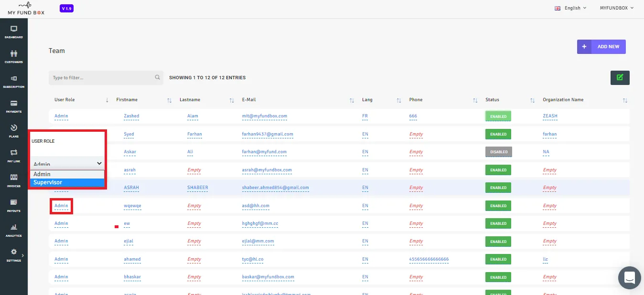Toggle ENABLED status for ejlal@mm.com
The image size is (644, 295).
click(x=498, y=242)
